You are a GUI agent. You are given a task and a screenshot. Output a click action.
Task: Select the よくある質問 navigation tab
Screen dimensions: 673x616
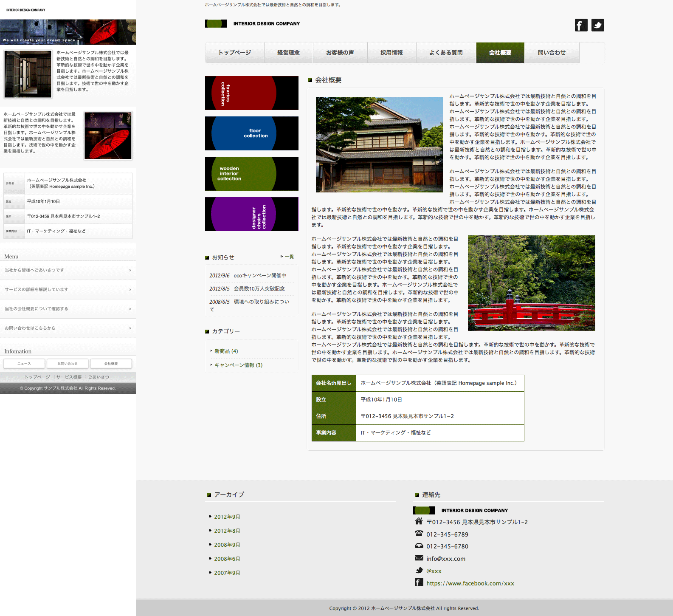point(446,53)
